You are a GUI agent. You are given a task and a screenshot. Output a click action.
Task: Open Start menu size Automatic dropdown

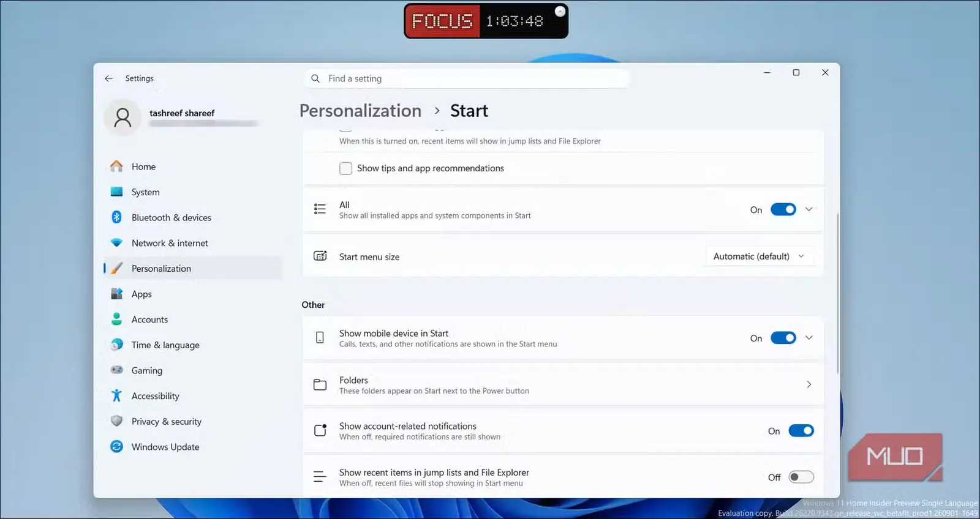(x=760, y=256)
